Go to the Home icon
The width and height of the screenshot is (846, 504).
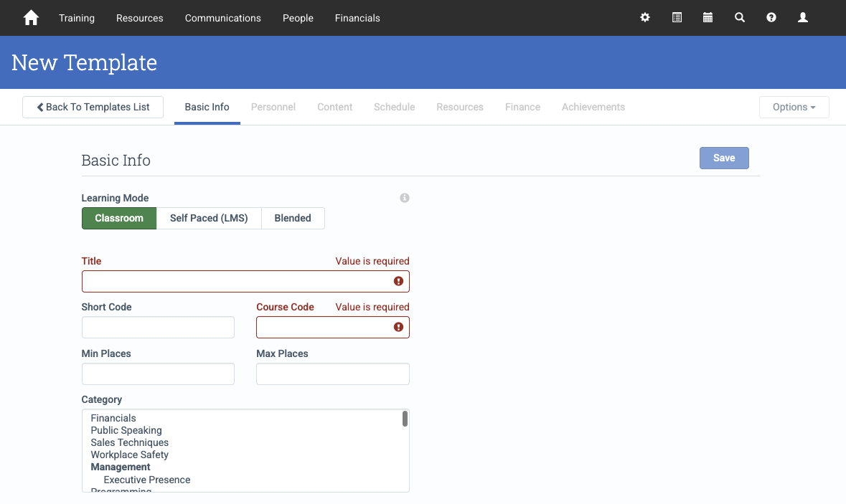pos(32,18)
